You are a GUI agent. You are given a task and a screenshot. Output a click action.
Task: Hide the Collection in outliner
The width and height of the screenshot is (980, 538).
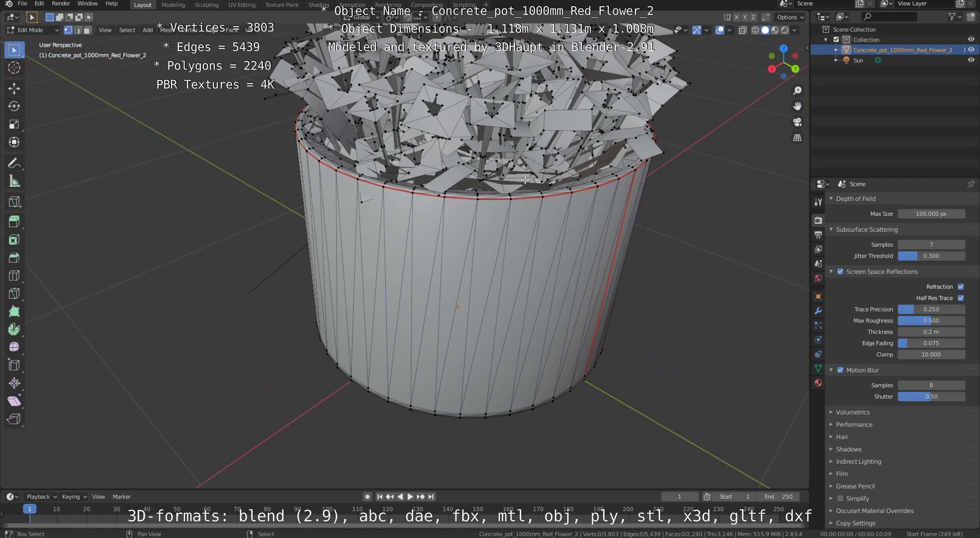point(971,39)
